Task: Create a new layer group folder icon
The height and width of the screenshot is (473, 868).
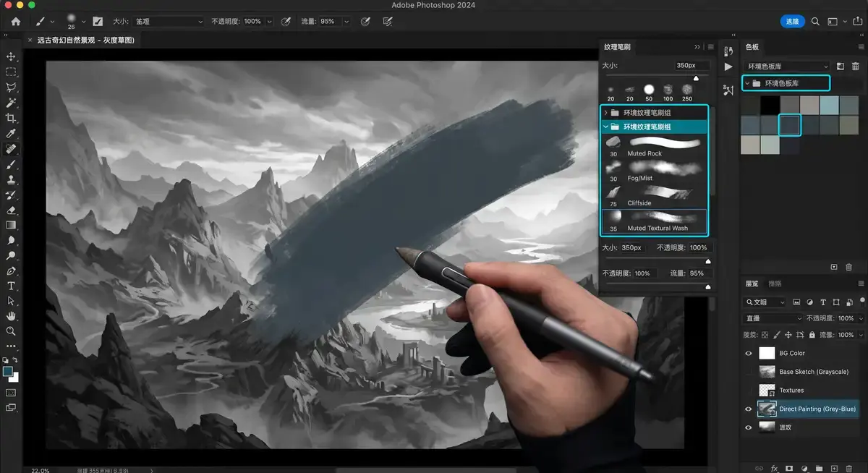Action: pos(819,469)
